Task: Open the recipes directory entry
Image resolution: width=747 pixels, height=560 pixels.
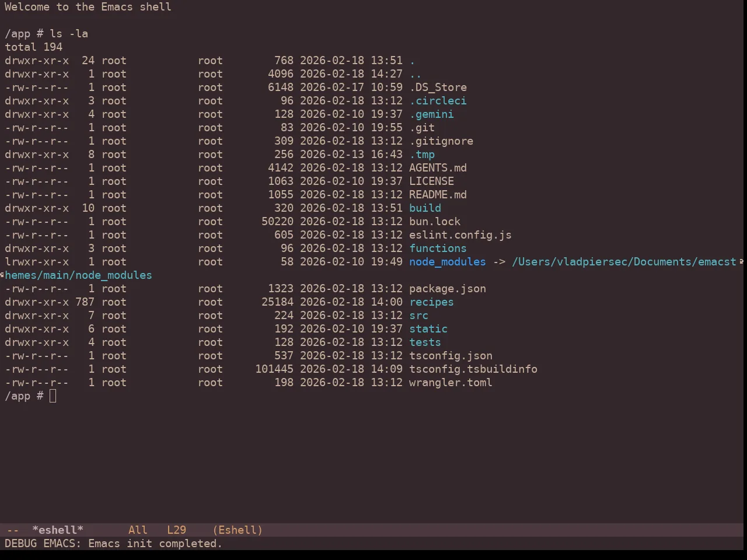Action: (431, 302)
